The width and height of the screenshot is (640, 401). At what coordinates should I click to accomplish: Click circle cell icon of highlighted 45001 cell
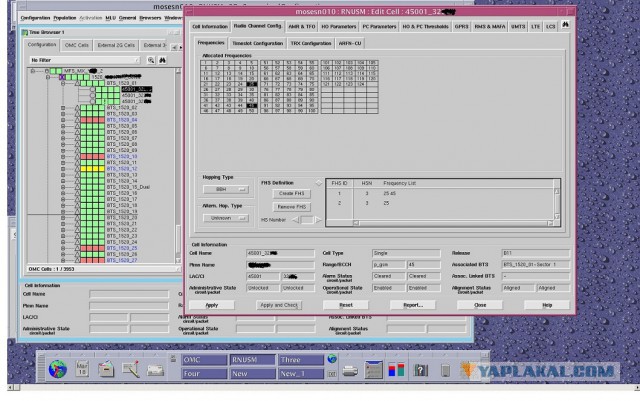93,89
